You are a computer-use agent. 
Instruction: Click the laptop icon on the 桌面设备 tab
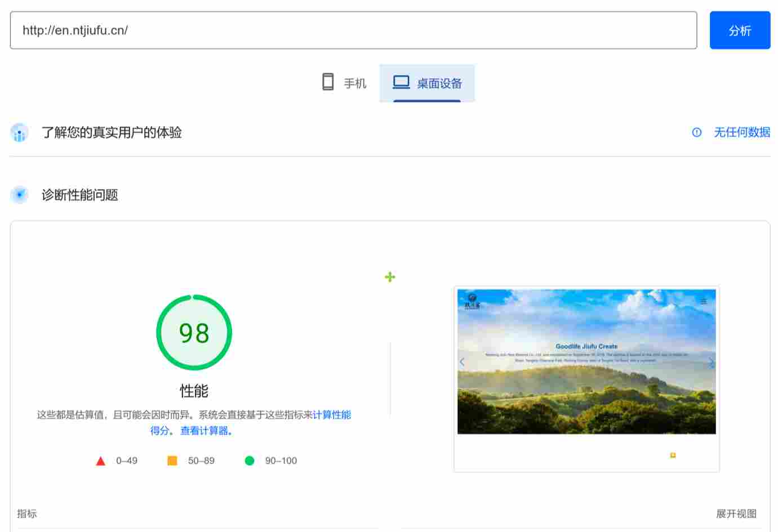(x=401, y=82)
